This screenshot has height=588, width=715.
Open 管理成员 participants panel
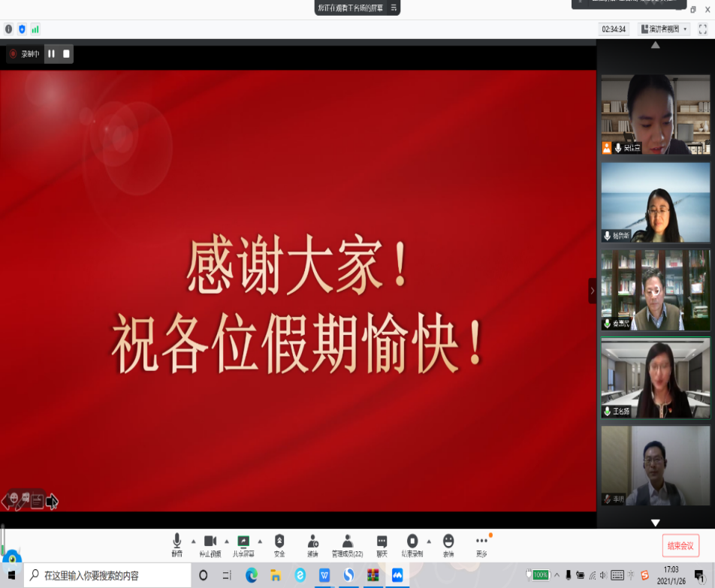347,544
